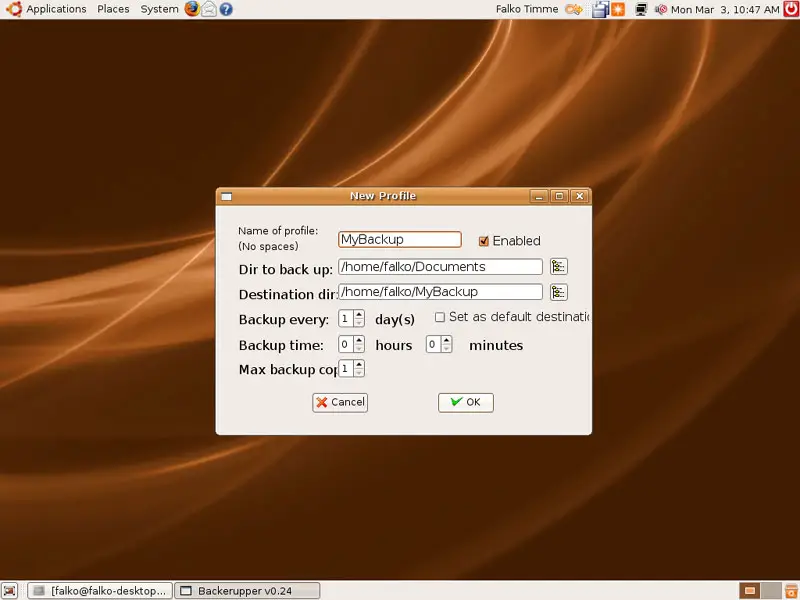
Task: Increase the backup time minutes value
Action: (x=447, y=340)
